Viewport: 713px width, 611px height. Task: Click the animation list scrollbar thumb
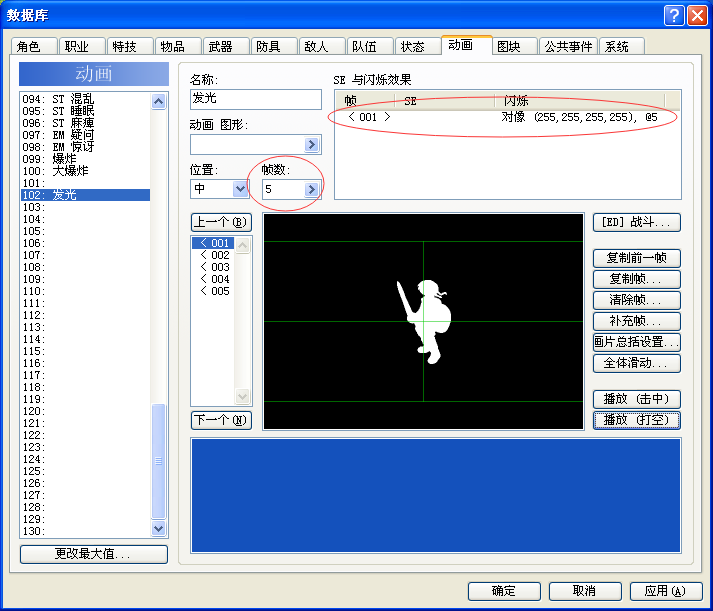158,461
